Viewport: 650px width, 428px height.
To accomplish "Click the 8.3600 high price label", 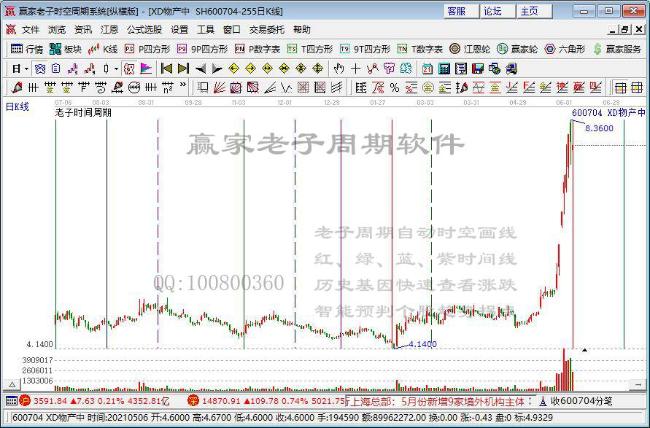I will [599, 128].
